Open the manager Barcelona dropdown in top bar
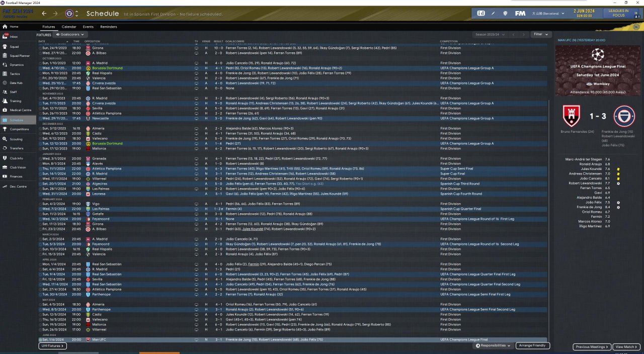Screen dimensions: 644x354 coord(548,13)
